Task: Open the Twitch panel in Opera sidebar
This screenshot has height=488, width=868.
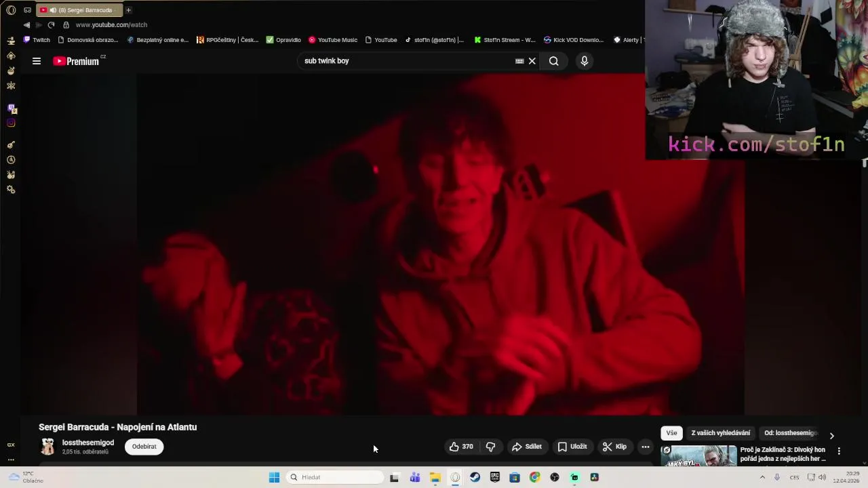Action: [x=11, y=108]
